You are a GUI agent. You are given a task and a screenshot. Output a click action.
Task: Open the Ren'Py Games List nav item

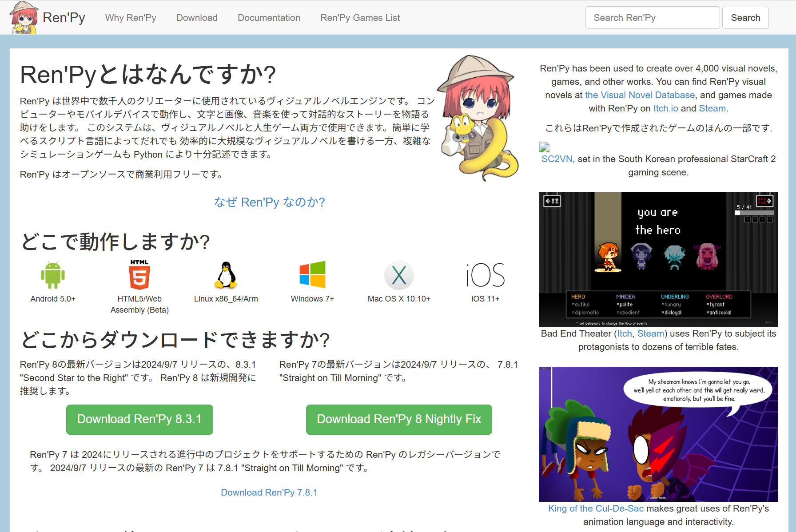[360, 18]
